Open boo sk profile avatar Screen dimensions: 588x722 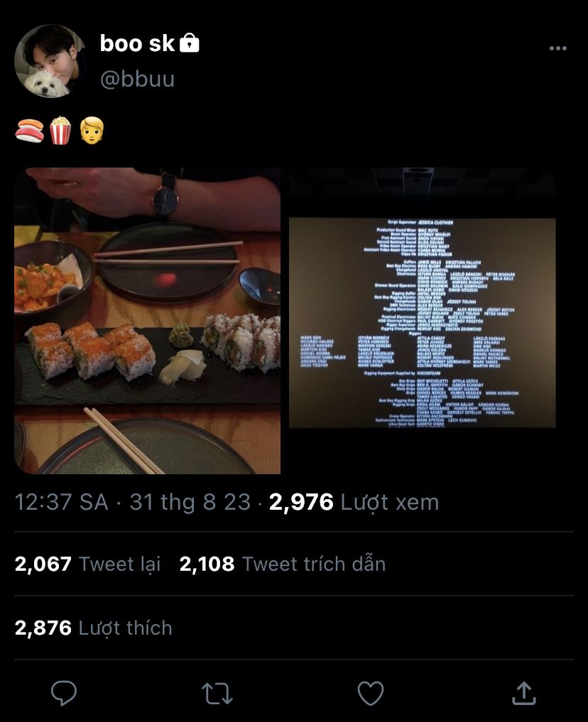pos(50,61)
